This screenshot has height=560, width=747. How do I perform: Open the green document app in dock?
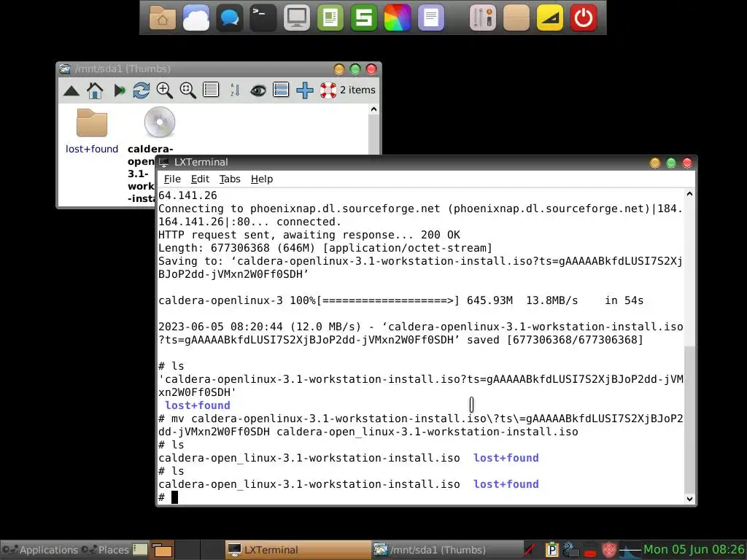pos(330,18)
